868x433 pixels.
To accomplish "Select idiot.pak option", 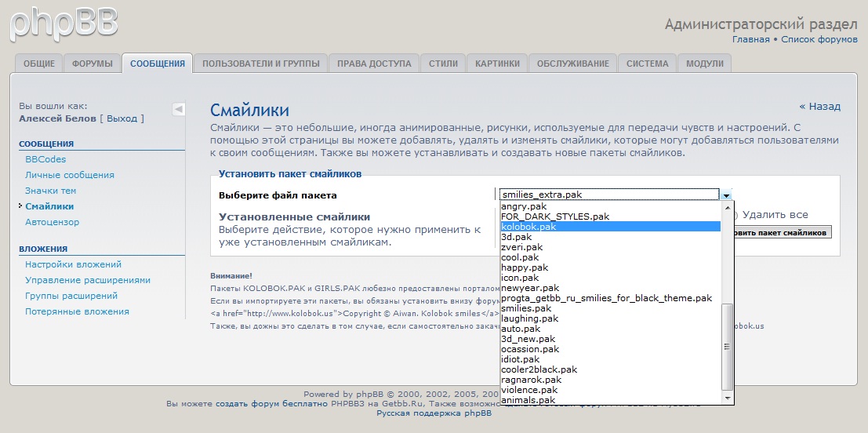I will [610, 359].
